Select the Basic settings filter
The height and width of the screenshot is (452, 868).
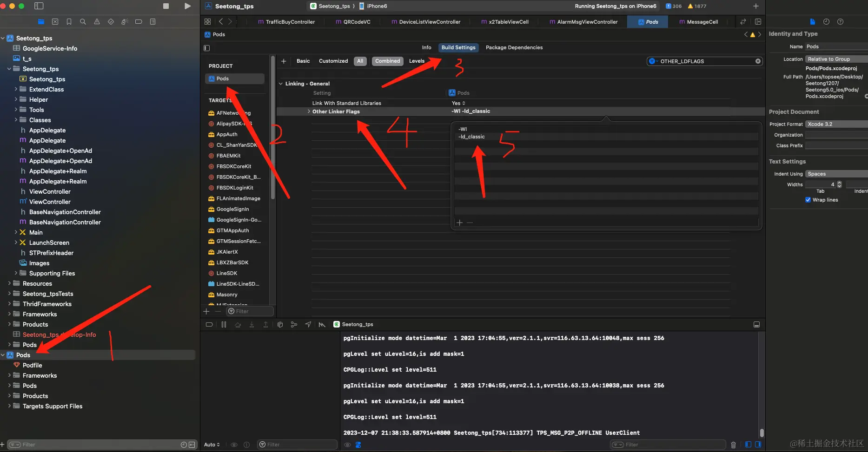303,61
